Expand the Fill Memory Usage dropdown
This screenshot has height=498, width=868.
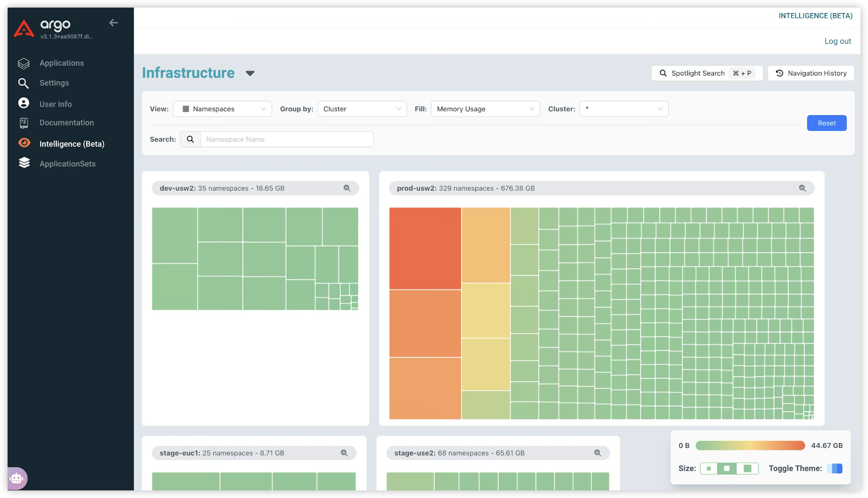(x=485, y=109)
